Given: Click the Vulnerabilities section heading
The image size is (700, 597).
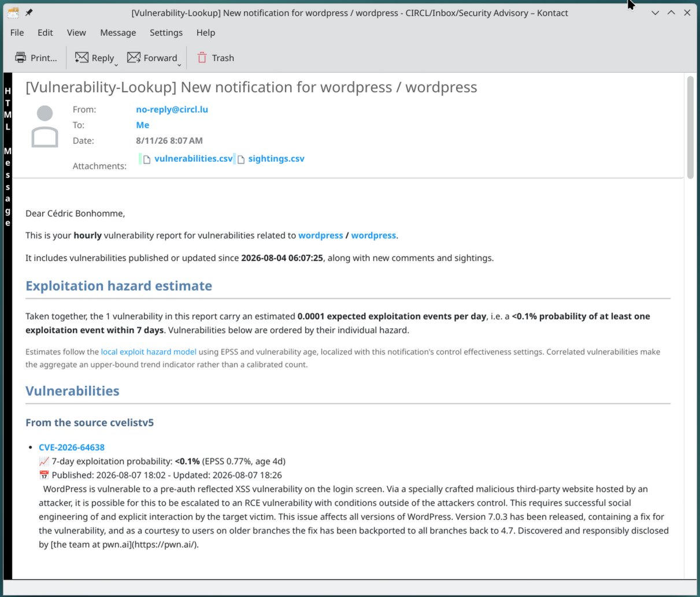Looking at the screenshot, I should [x=72, y=391].
